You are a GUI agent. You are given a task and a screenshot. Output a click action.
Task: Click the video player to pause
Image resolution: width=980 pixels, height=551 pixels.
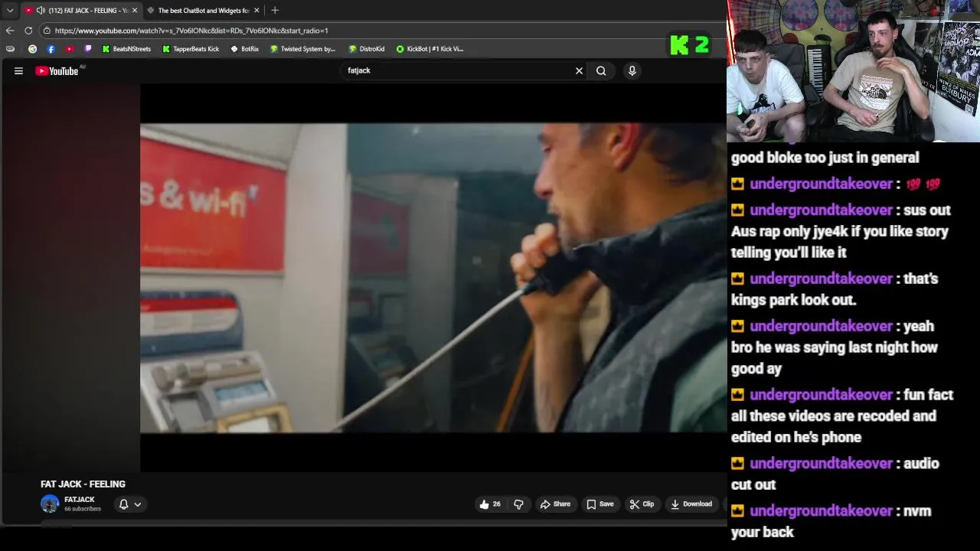pyautogui.click(x=433, y=278)
